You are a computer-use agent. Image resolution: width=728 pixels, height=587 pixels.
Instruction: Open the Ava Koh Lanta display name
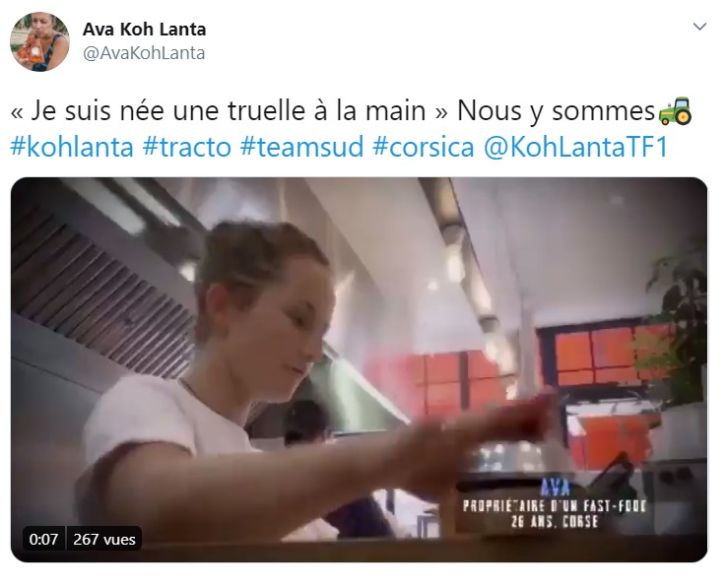(x=145, y=30)
